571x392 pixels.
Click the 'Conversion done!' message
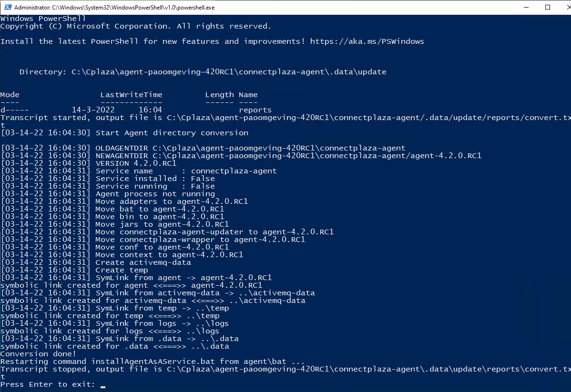[38, 354]
